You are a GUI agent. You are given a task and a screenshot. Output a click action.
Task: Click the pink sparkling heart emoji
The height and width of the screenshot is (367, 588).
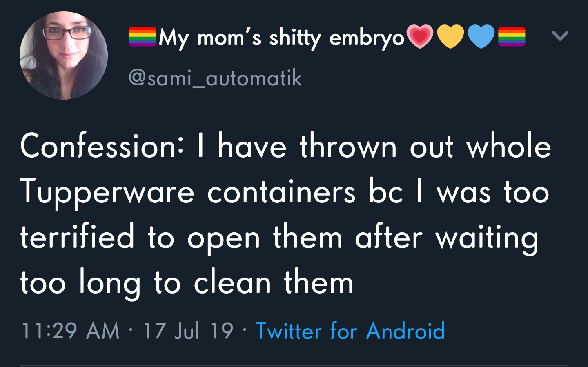click(420, 37)
